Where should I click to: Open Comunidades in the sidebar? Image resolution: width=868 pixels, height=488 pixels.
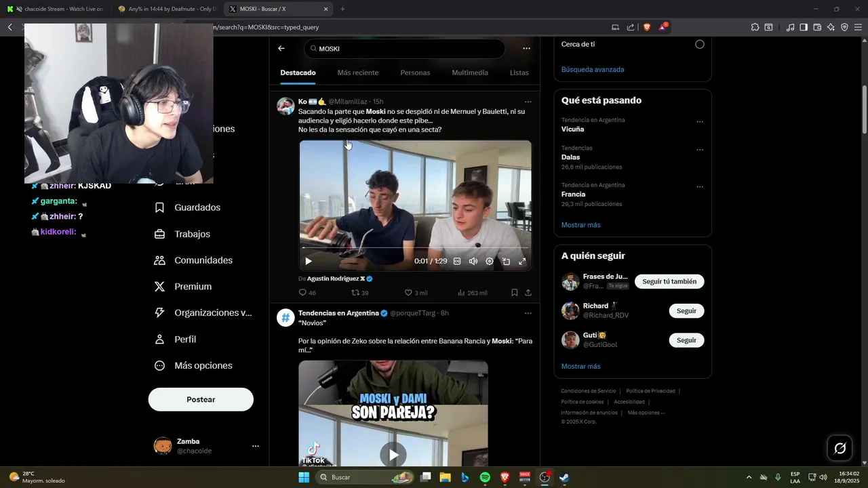(x=193, y=260)
